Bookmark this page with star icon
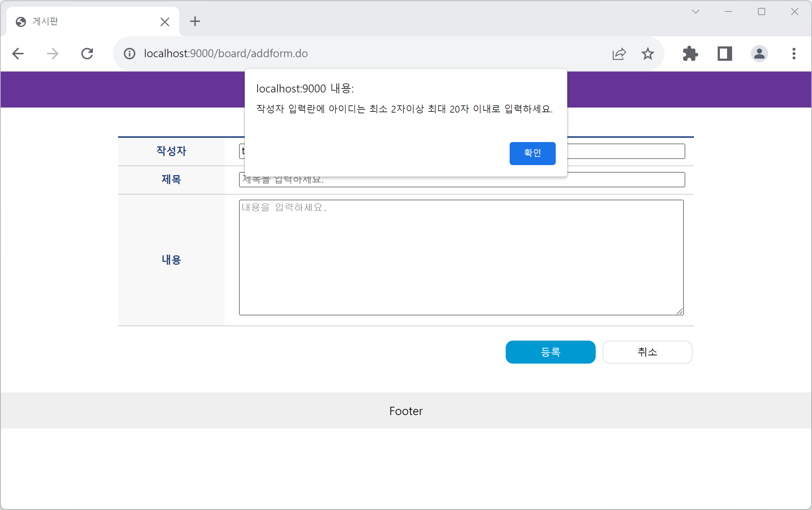This screenshot has width=812, height=510. click(648, 54)
